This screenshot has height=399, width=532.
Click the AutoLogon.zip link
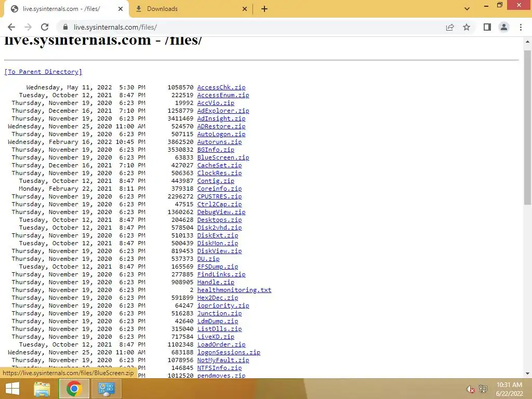click(x=221, y=134)
